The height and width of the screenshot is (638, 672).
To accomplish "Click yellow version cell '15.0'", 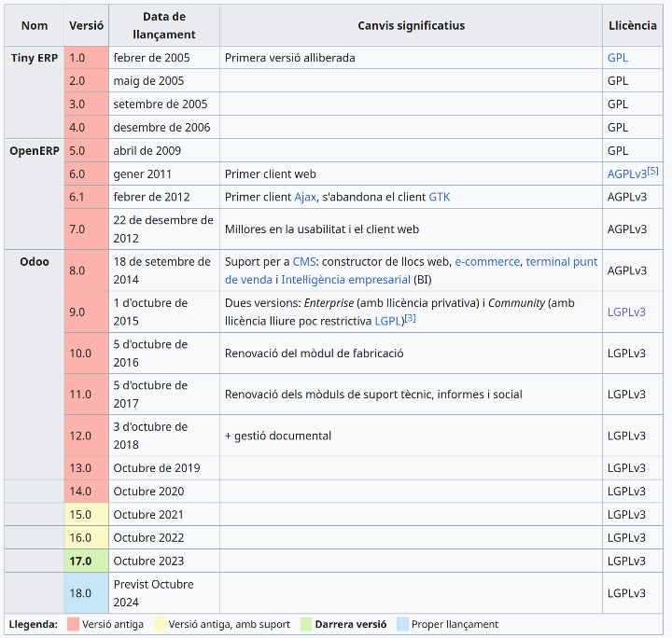I will 87,514.
